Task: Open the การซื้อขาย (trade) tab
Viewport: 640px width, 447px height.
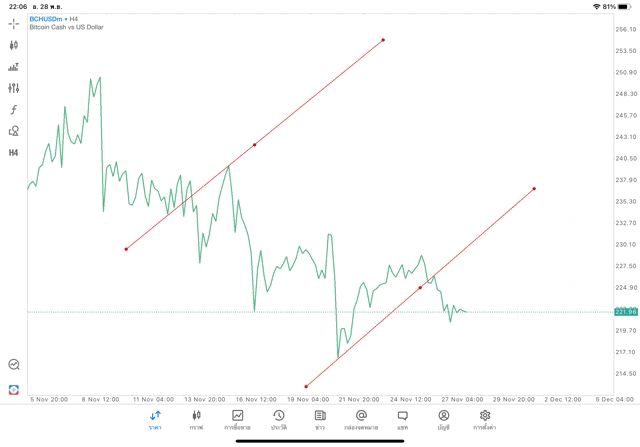Action: tap(238, 419)
